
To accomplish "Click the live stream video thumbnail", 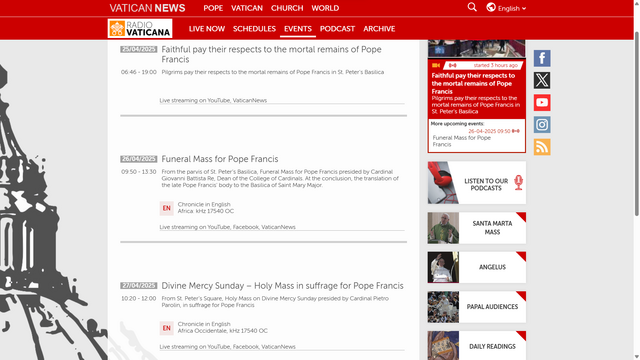I will [476, 48].
